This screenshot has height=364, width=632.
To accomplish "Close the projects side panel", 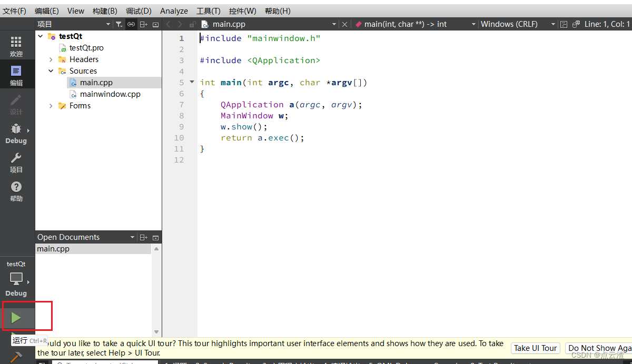I will (156, 24).
